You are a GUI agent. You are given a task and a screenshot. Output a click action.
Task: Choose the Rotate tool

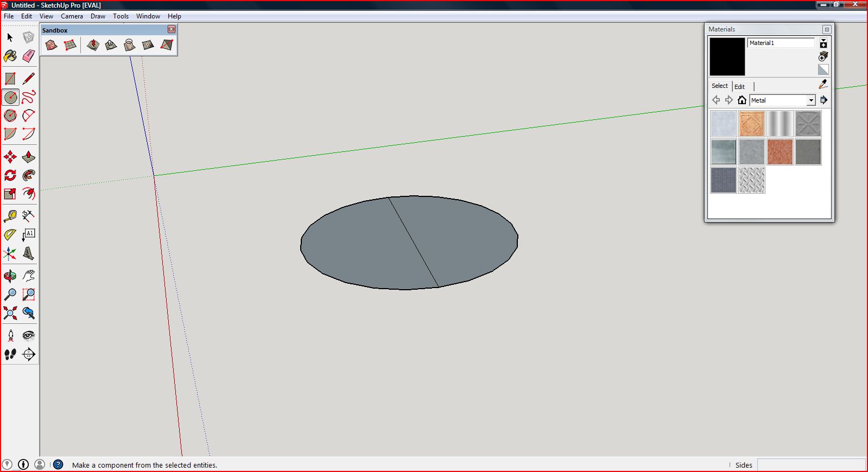coord(10,175)
